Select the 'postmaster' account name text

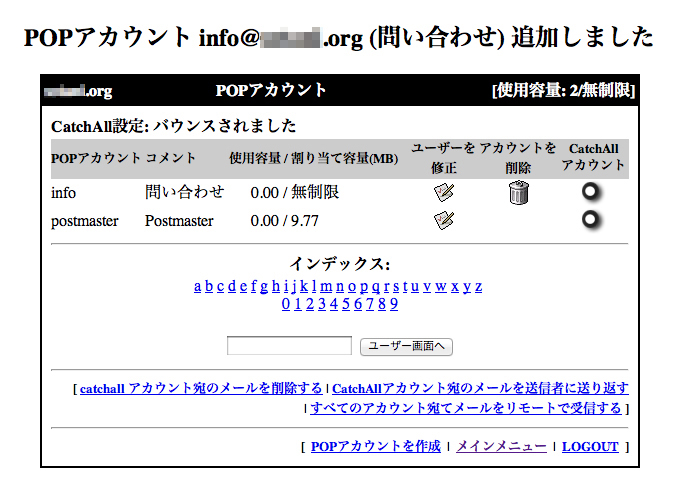point(84,221)
